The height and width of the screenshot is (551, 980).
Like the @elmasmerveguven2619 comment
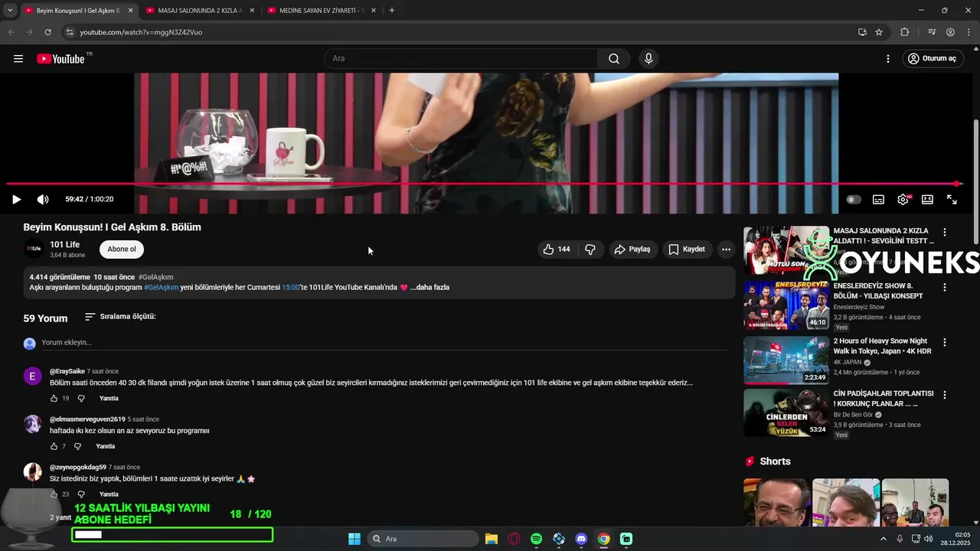54,446
